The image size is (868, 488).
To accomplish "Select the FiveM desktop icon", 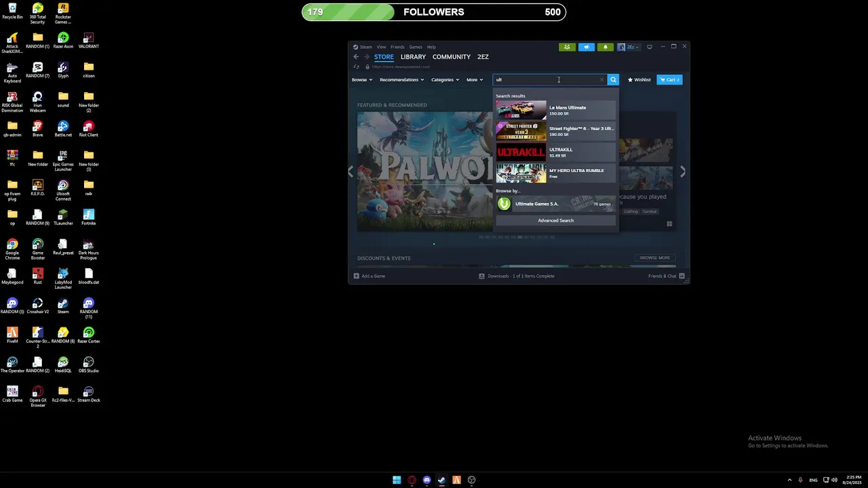I will 12,335.
